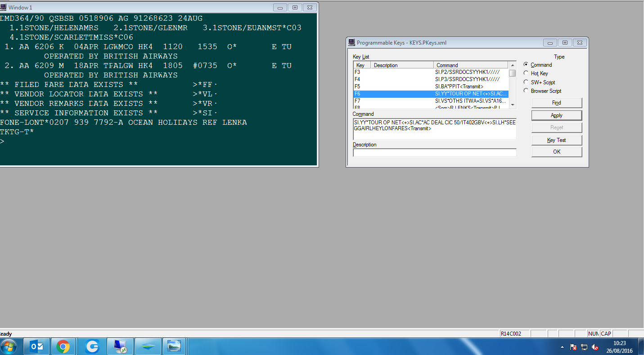Open Outlook from the taskbar
Image resolution: width=644 pixels, height=355 pixels.
pos(36,346)
